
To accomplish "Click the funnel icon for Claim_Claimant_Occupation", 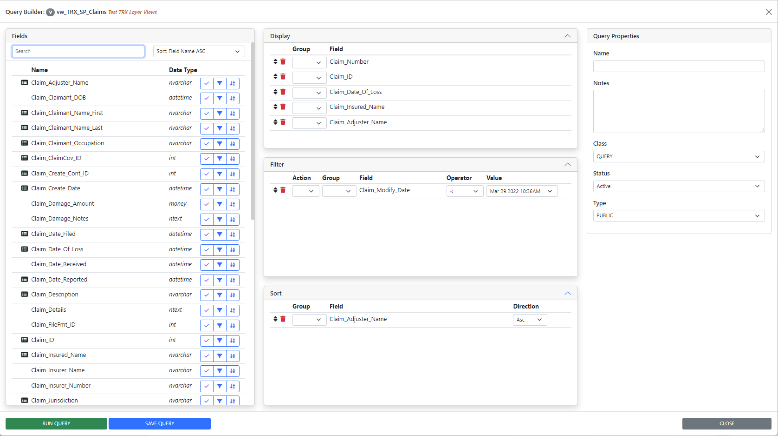I will tap(219, 144).
